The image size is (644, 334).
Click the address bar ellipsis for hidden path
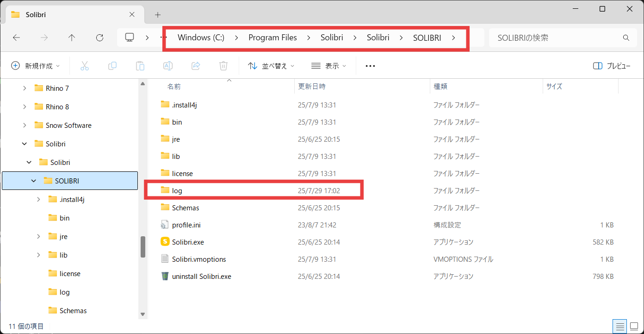[x=164, y=38]
